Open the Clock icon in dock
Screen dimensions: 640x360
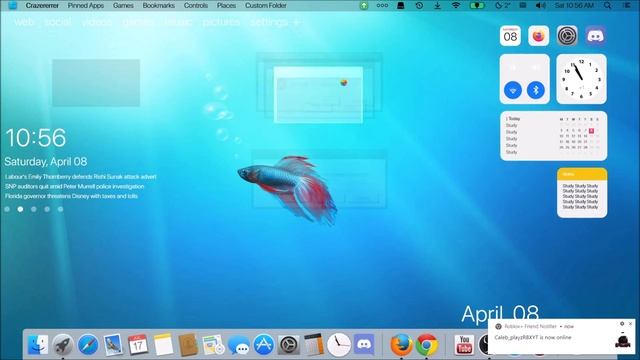point(339,345)
